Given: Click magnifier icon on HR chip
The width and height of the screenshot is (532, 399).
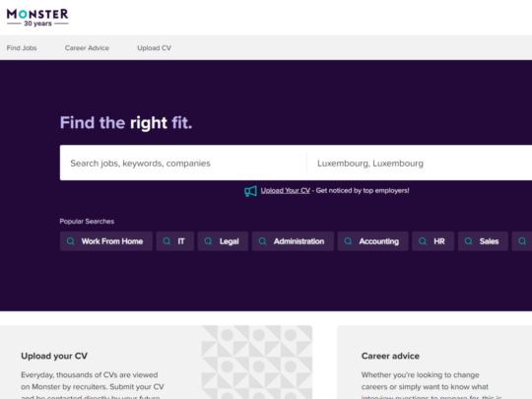Looking at the screenshot, I should [x=423, y=241].
